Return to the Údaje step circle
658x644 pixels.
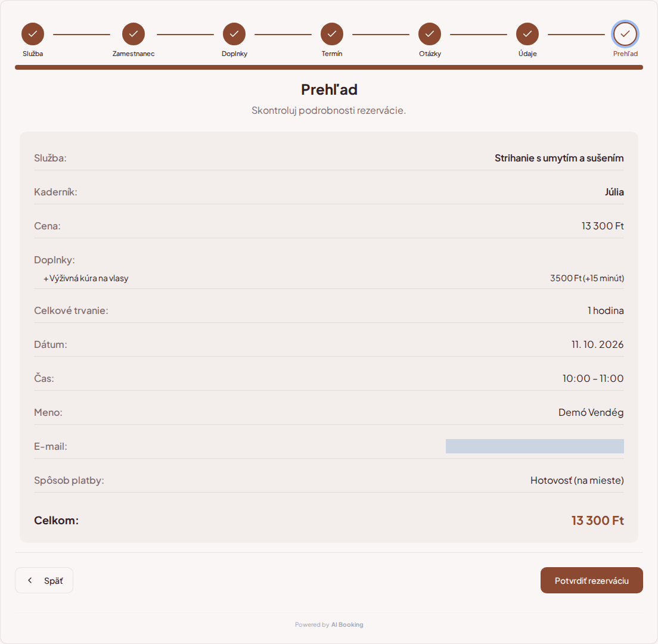tap(527, 34)
